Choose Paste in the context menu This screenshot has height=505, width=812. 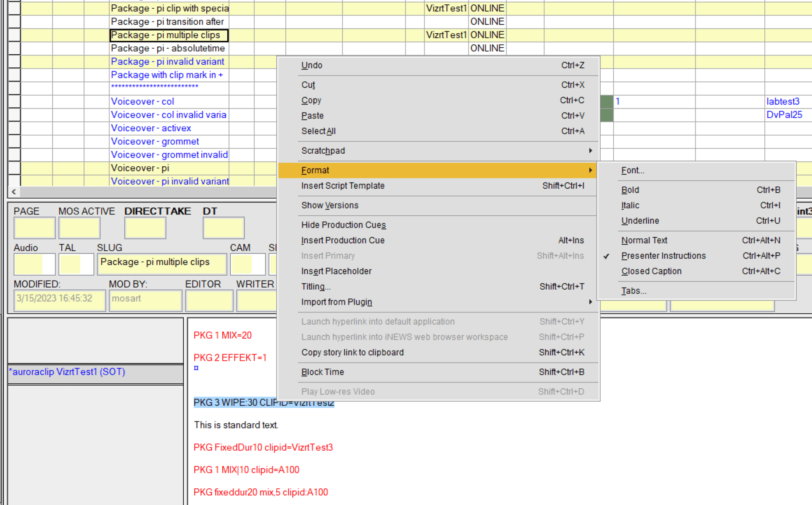click(x=312, y=116)
